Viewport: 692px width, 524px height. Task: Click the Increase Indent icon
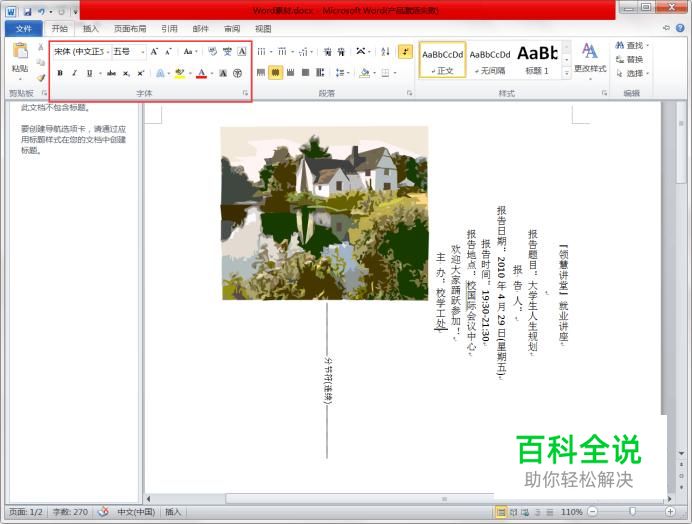(341, 52)
